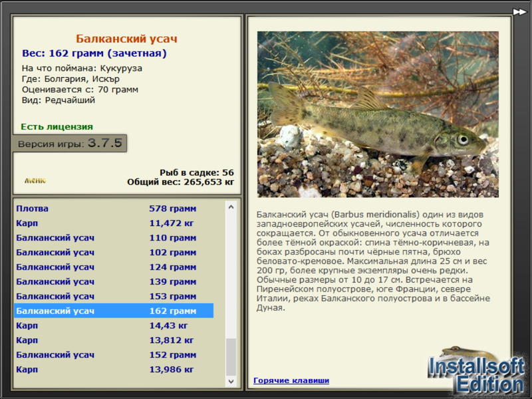Viewport: 532px width, 399px height.
Task: Click the Балканский усач title heading
Action: tap(126, 39)
